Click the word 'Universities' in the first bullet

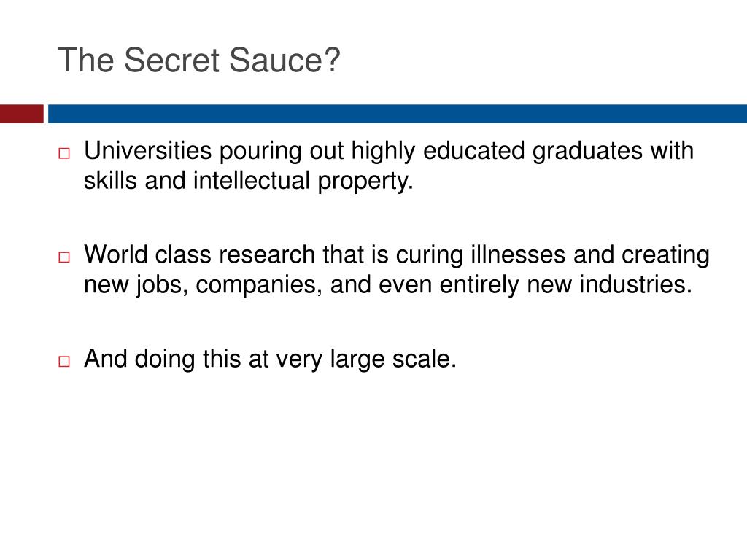tap(147, 150)
